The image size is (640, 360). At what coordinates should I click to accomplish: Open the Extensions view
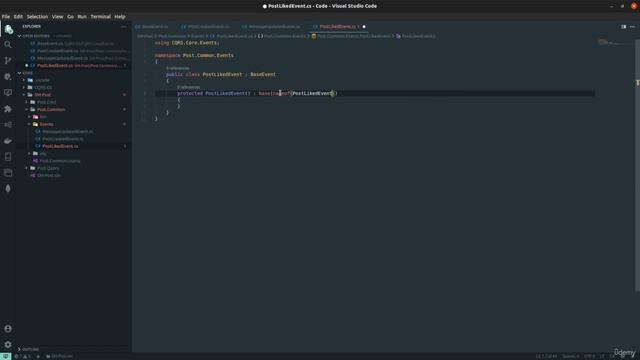(x=8, y=109)
